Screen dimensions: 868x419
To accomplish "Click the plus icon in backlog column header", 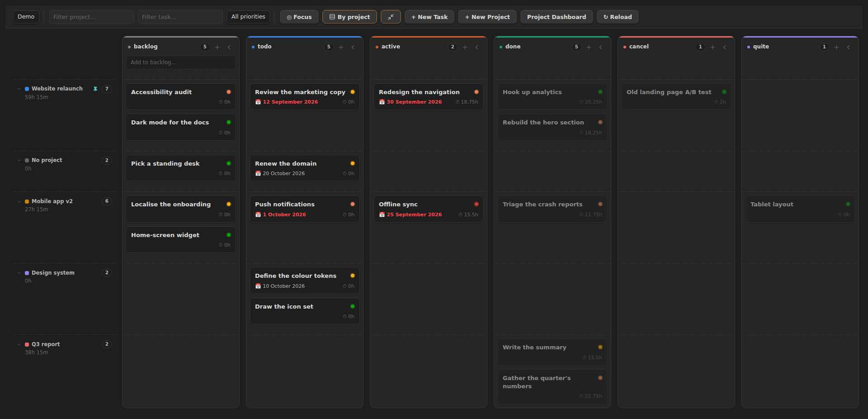I will tap(217, 47).
